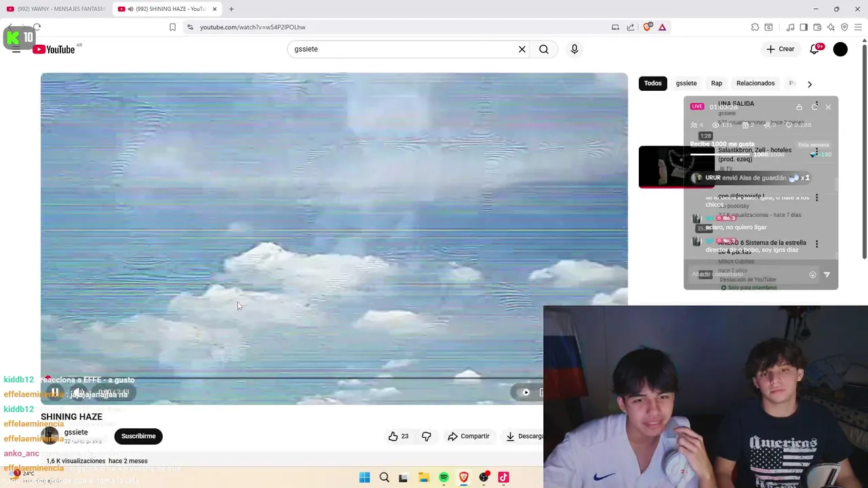Open the browser main menu
This screenshot has width=868, height=488.
(x=858, y=27)
